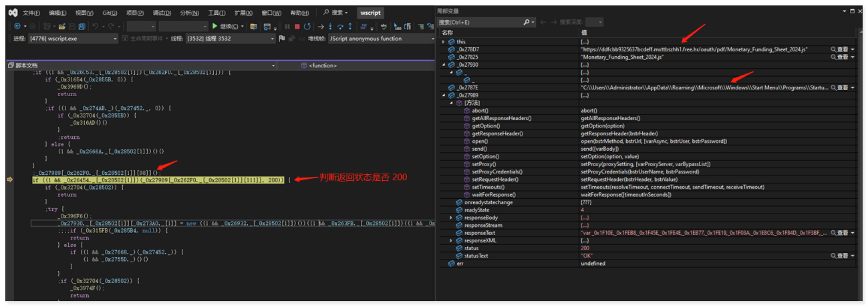Click the Step Into arrow icon

pyautogui.click(x=331, y=26)
